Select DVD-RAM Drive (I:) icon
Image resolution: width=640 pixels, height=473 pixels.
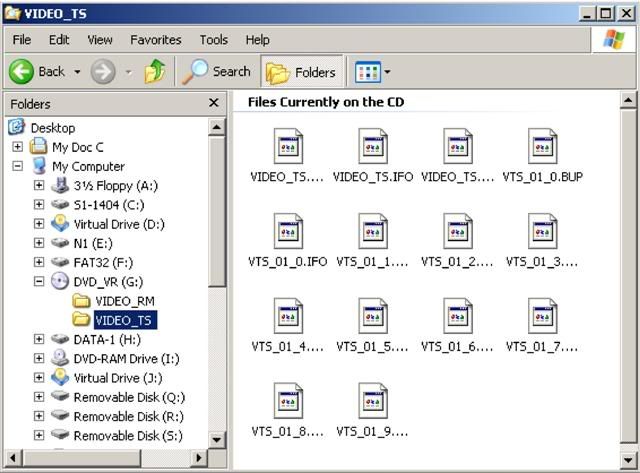[60, 358]
